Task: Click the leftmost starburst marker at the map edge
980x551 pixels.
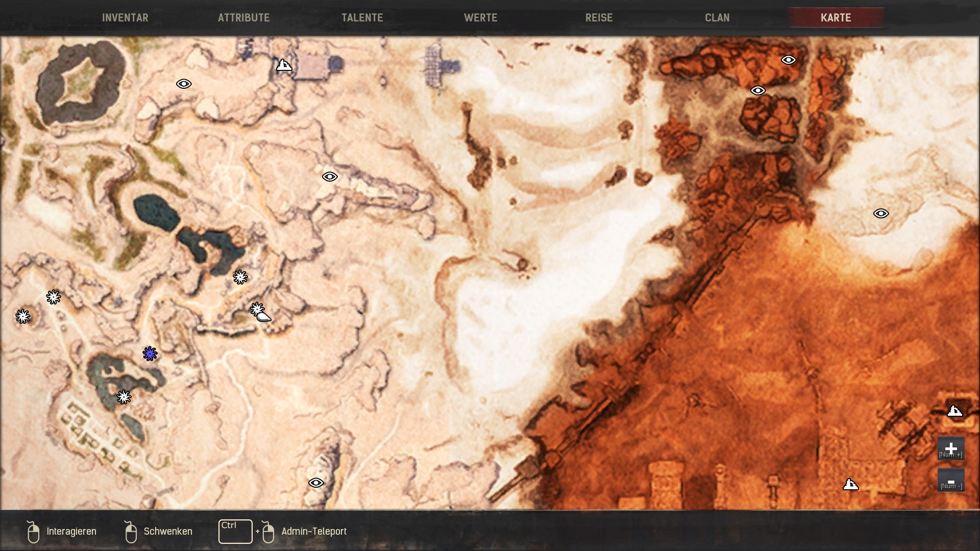Action: (x=22, y=316)
